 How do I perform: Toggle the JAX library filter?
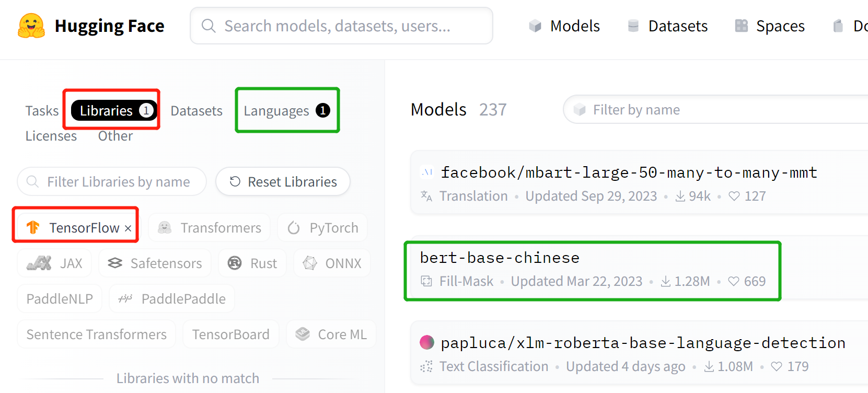point(54,263)
